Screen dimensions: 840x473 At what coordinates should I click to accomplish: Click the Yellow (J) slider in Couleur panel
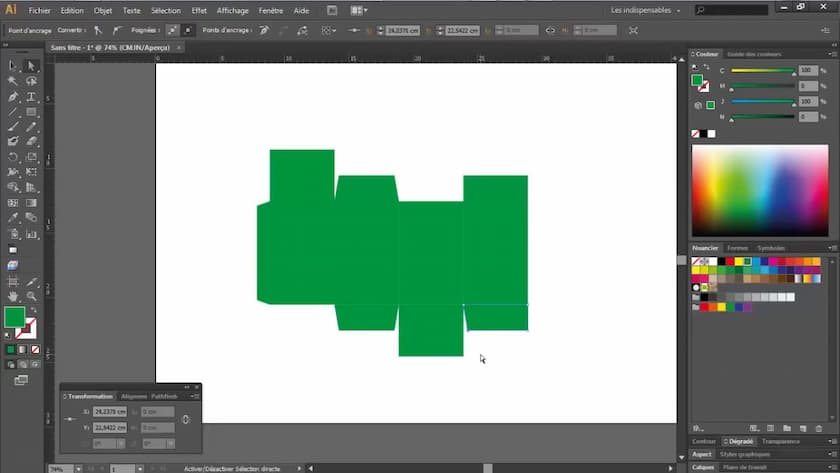(x=762, y=101)
